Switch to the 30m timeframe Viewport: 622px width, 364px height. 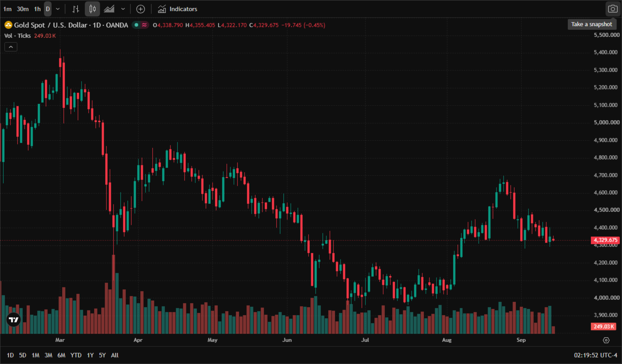coord(23,9)
